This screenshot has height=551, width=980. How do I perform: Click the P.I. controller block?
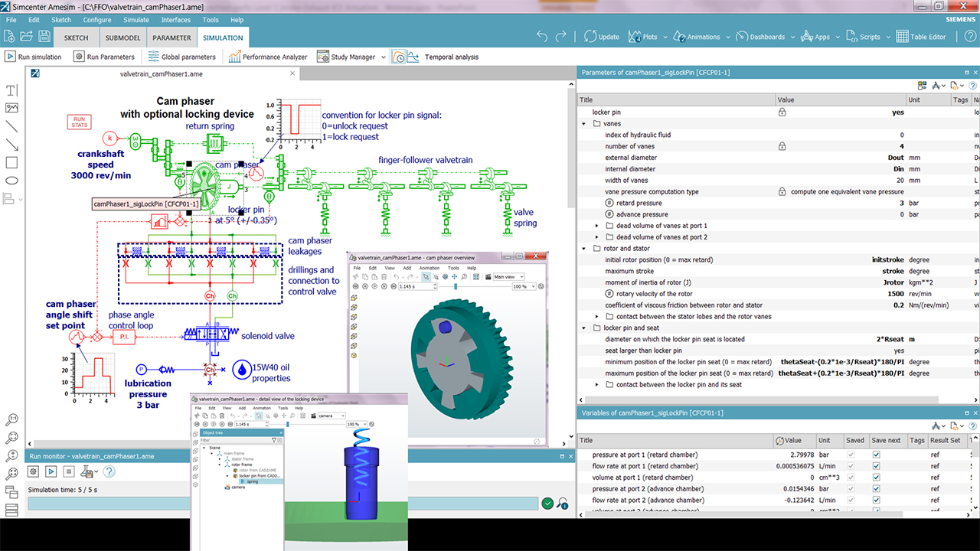[x=123, y=337]
